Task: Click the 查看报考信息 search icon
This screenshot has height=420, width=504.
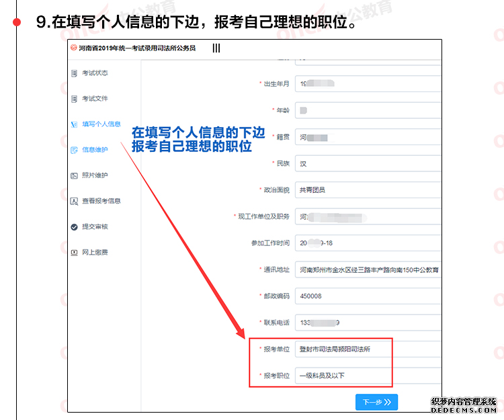Action: [x=74, y=202]
